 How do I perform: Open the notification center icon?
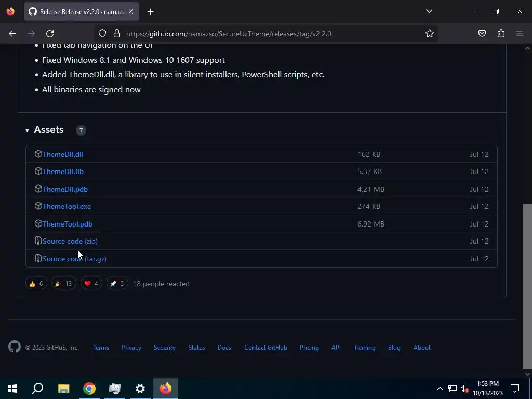coord(515,389)
